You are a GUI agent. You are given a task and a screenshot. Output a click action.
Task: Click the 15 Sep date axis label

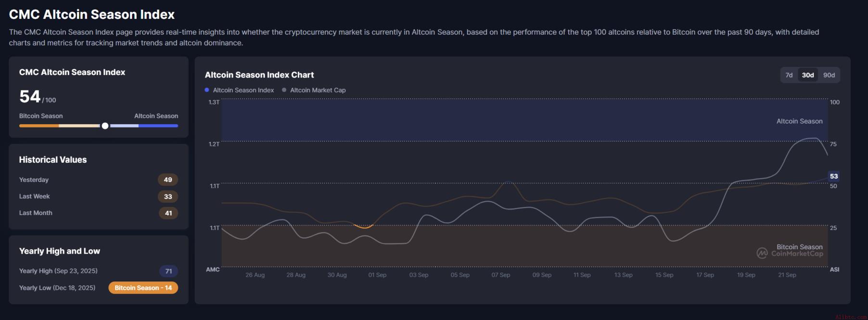pyautogui.click(x=664, y=275)
